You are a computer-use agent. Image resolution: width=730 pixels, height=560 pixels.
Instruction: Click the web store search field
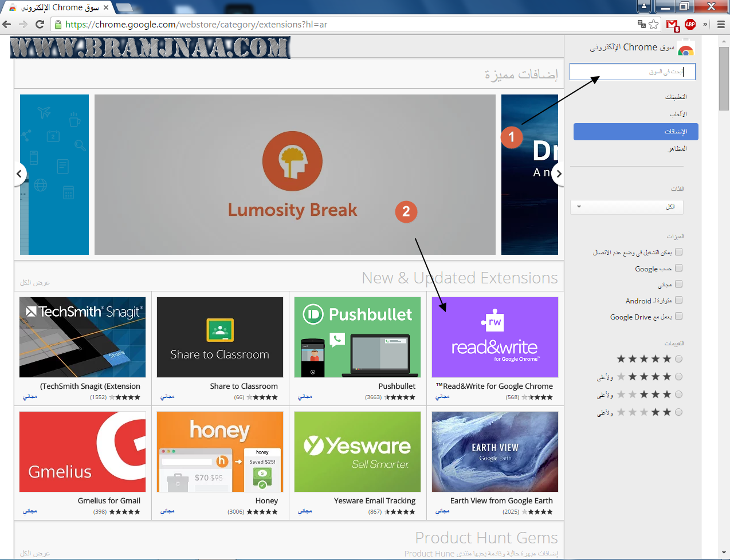[633, 72]
